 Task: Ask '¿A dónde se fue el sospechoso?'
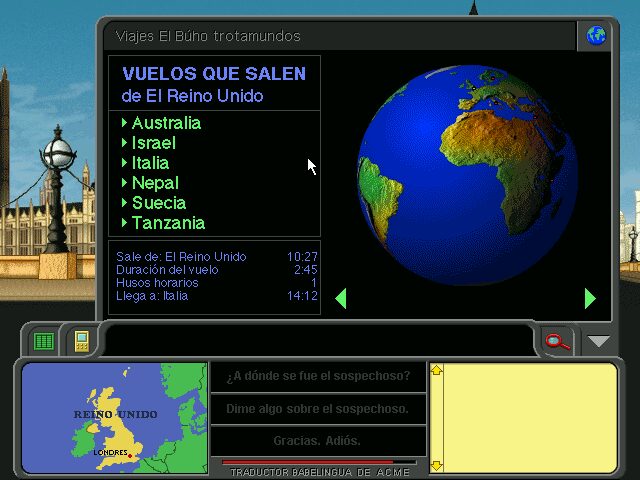pyautogui.click(x=318, y=376)
